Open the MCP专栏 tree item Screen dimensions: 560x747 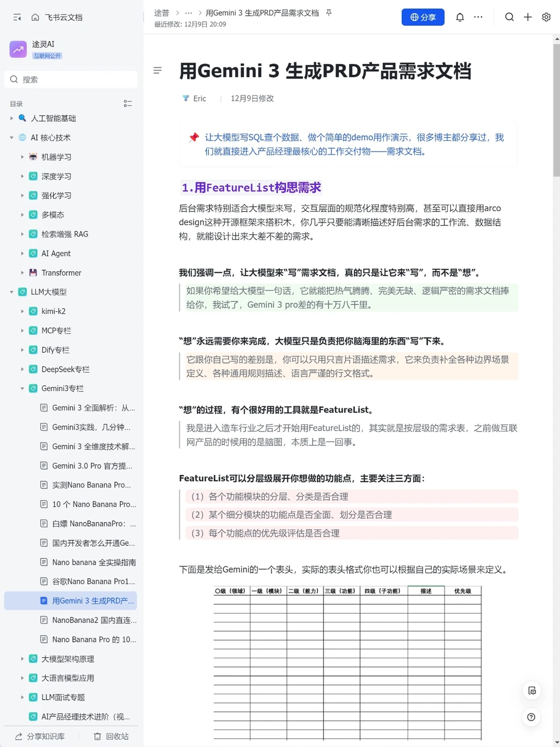71,330
